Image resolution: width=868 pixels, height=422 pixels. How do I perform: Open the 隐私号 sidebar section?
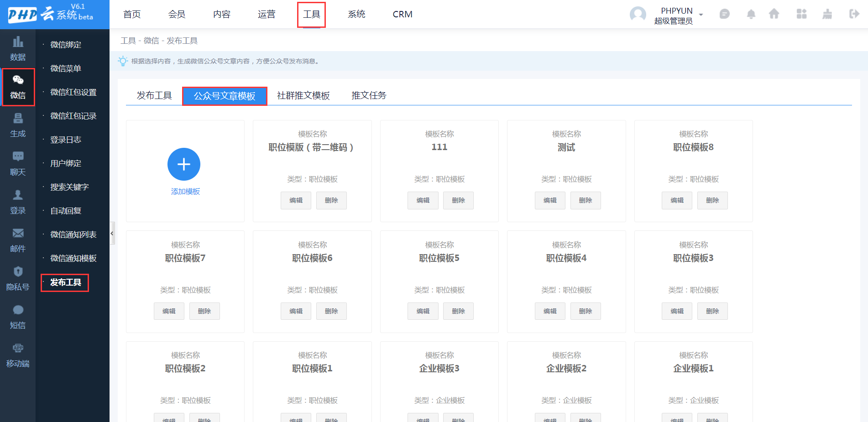[x=18, y=279]
